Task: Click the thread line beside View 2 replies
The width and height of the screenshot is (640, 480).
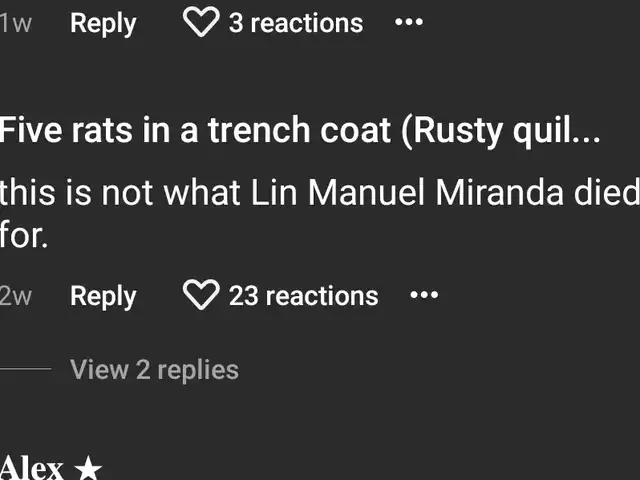Action: pos(25,369)
